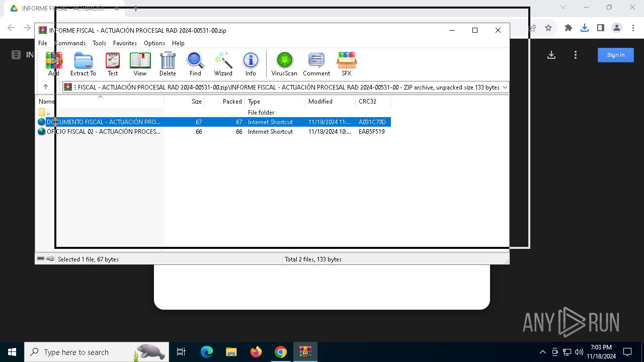This screenshot has height=362, width=644.
Task: Click CRC32 value A031C79D
Action: [x=372, y=122]
